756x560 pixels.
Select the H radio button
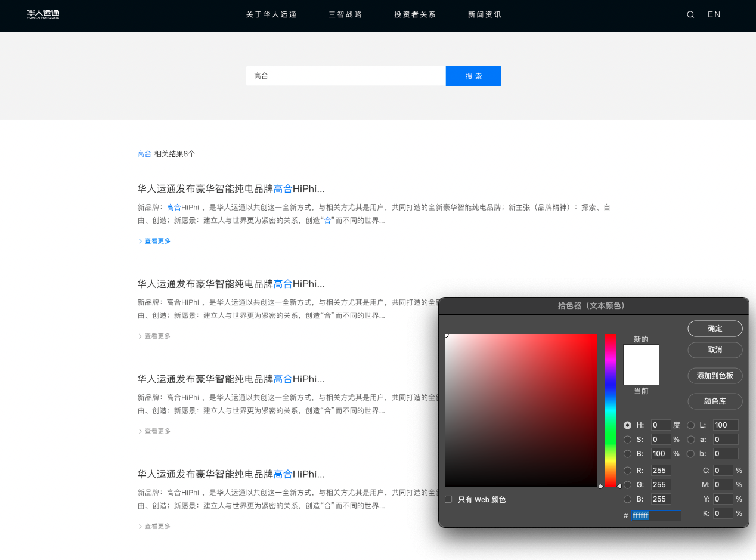(x=627, y=425)
